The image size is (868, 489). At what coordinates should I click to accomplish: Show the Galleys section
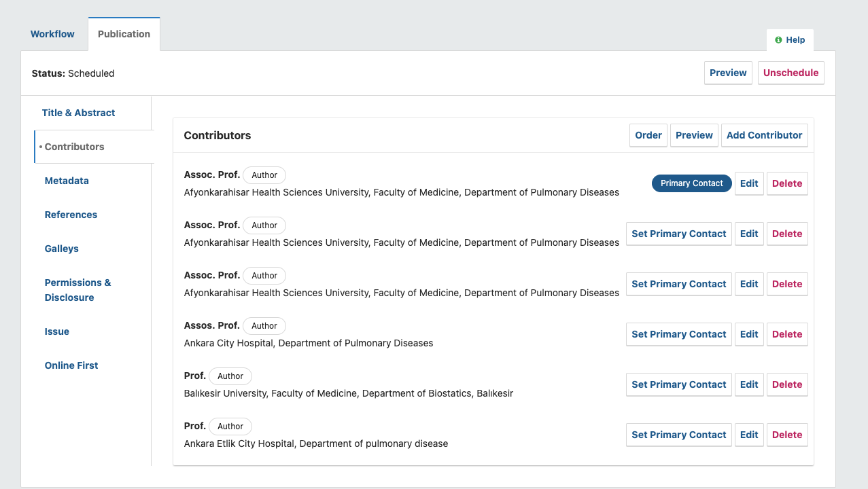coord(62,249)
